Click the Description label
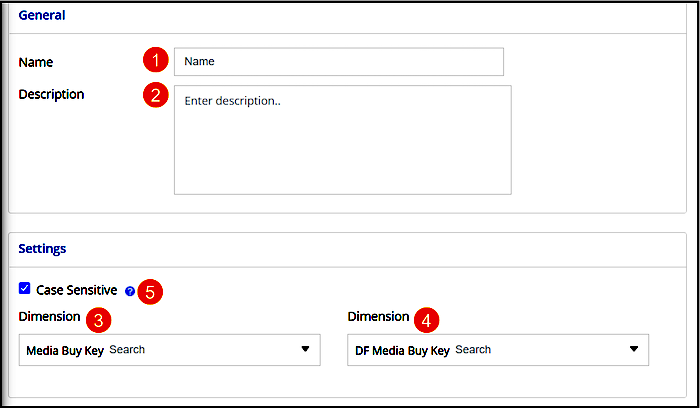 pos(51,95)
